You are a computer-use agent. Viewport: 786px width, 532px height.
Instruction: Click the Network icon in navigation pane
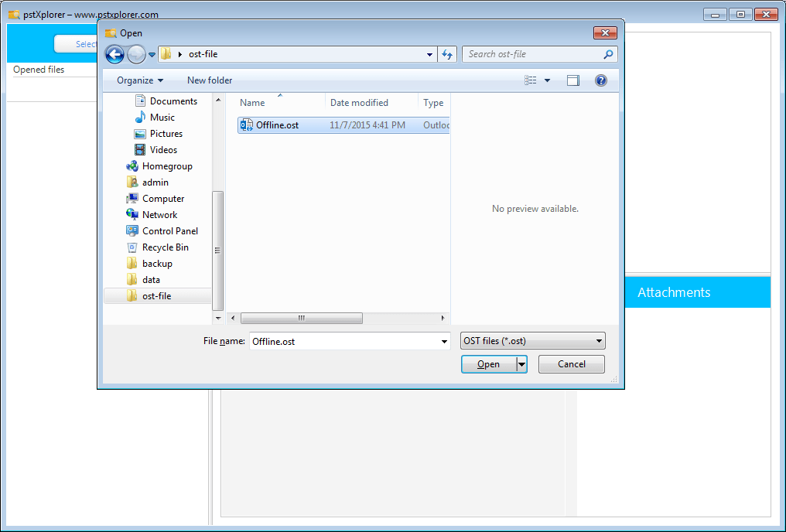pos(132,215)
